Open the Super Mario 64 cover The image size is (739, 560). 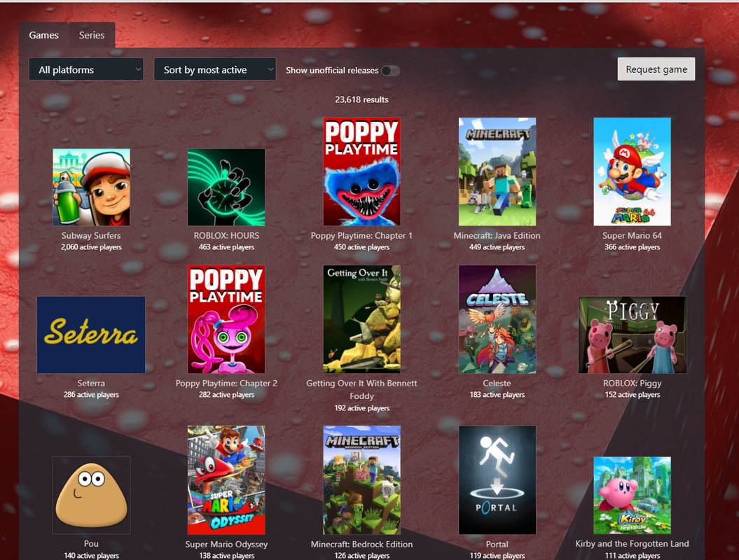pyautogui.click(x=632, y=172)
